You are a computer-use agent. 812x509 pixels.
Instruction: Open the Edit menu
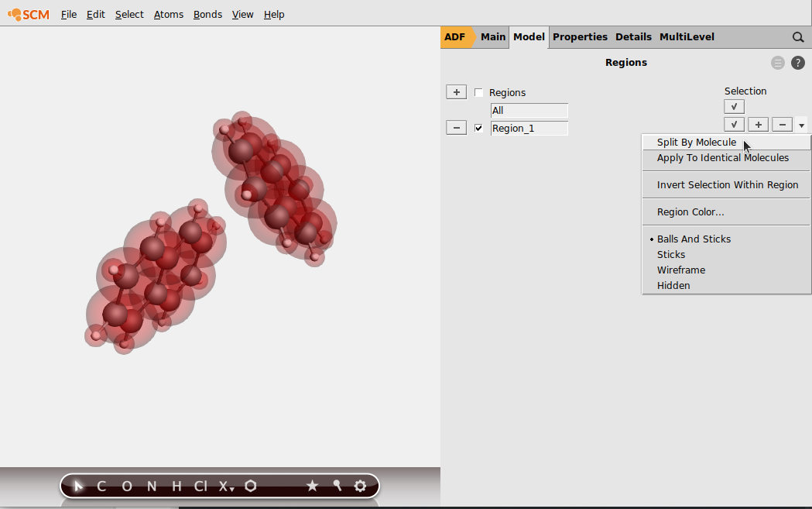tap(96, 15)
